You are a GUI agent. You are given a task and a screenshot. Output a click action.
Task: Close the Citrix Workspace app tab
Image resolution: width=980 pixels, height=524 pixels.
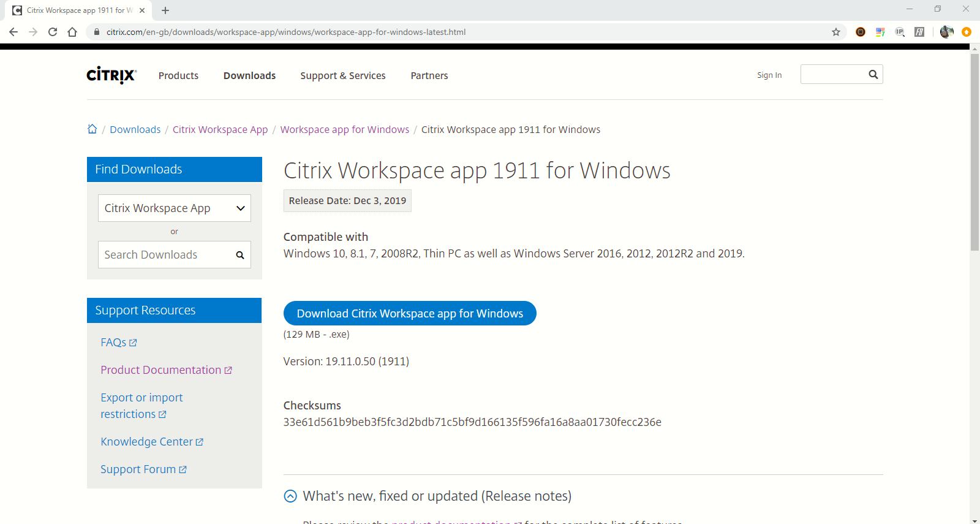pos(142,10)
